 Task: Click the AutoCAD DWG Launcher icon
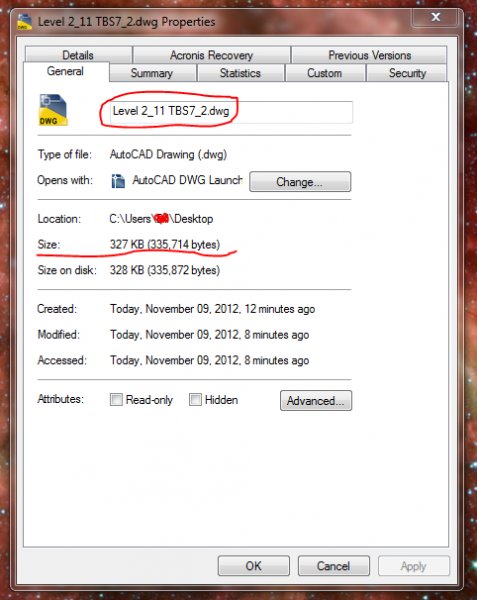(118, 181)
